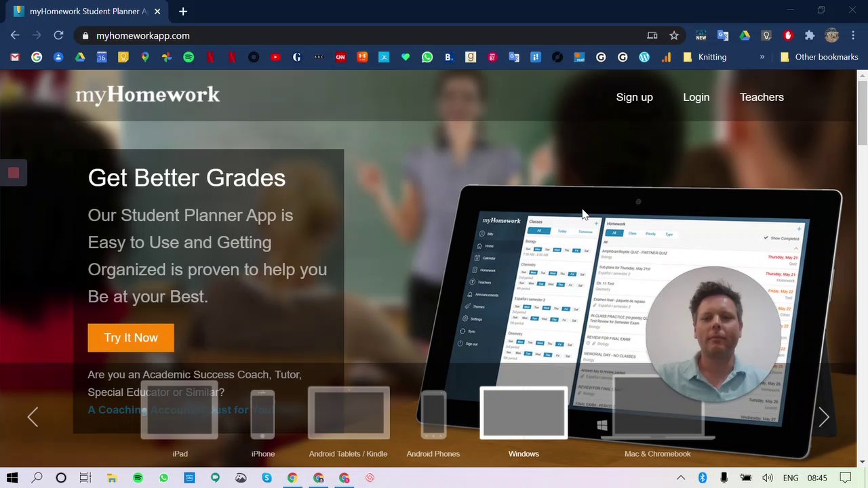Click the red stop-hand extension icon
Screen dimensions: 868x488
tap(788, 35)
